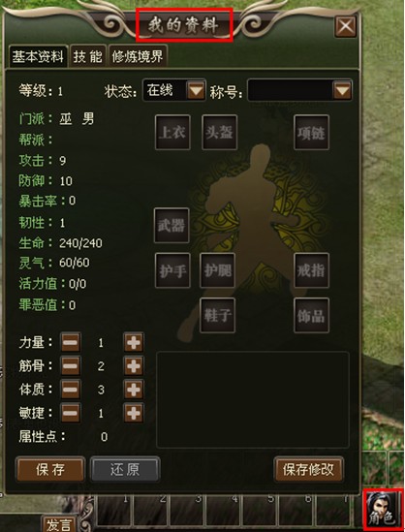
Task: Click the 上衣 equipment slot
Action: pyautogui.click(x=172, y=133)
